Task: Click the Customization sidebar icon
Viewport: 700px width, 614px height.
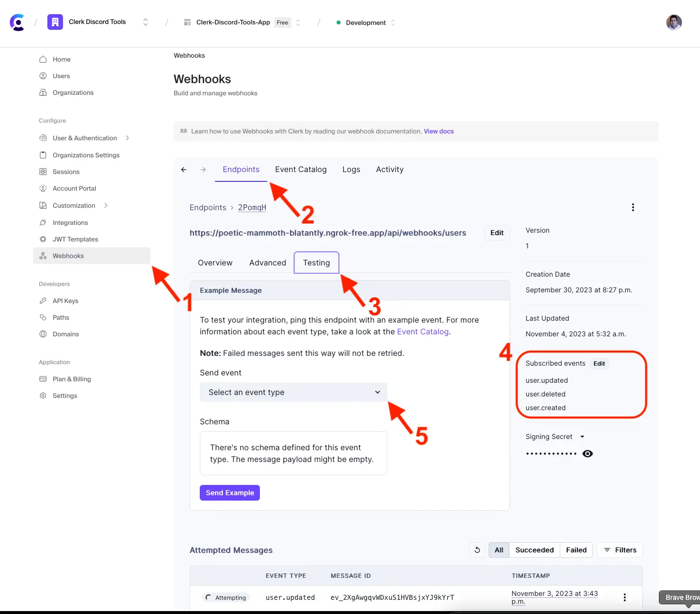Action: click(x=43, y=205)
